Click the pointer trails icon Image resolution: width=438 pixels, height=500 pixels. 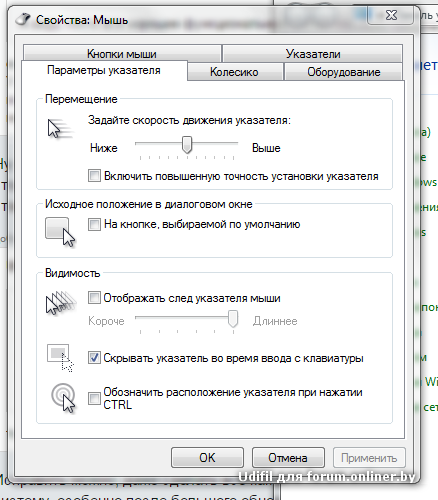61,303
